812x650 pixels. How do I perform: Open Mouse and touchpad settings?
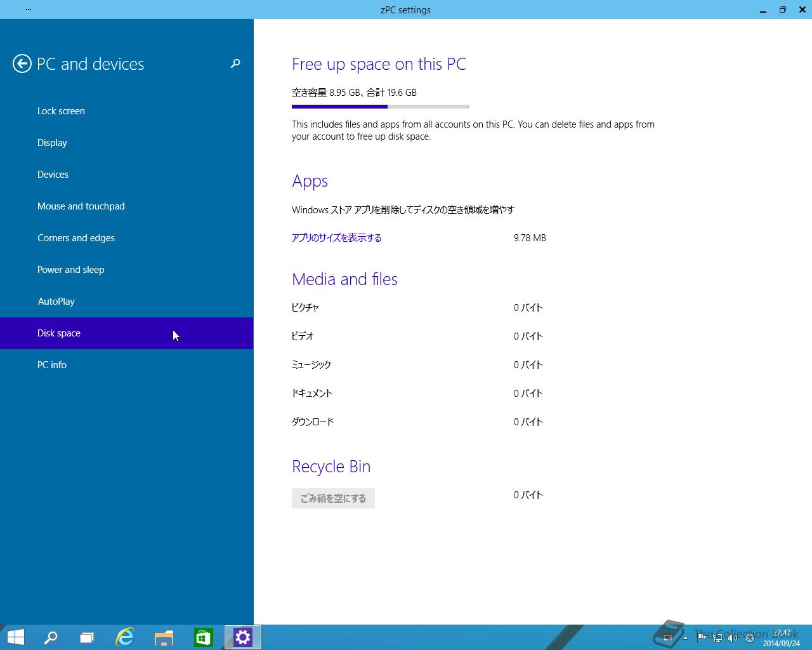point(127,206)
